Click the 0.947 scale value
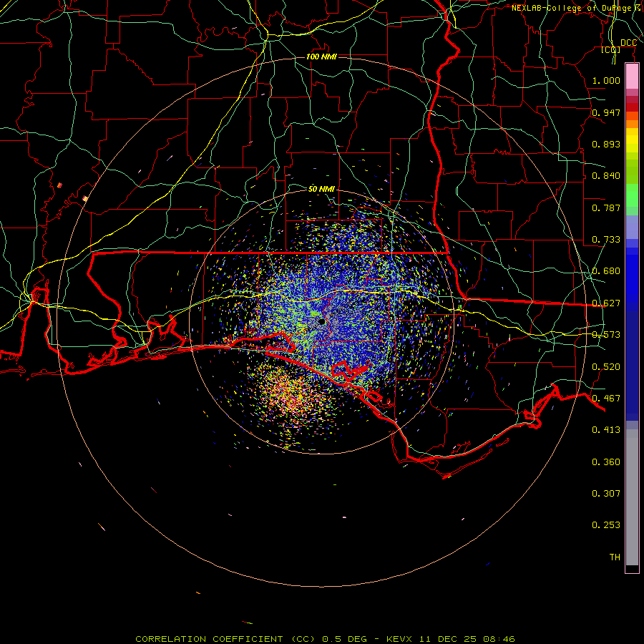 606,112
